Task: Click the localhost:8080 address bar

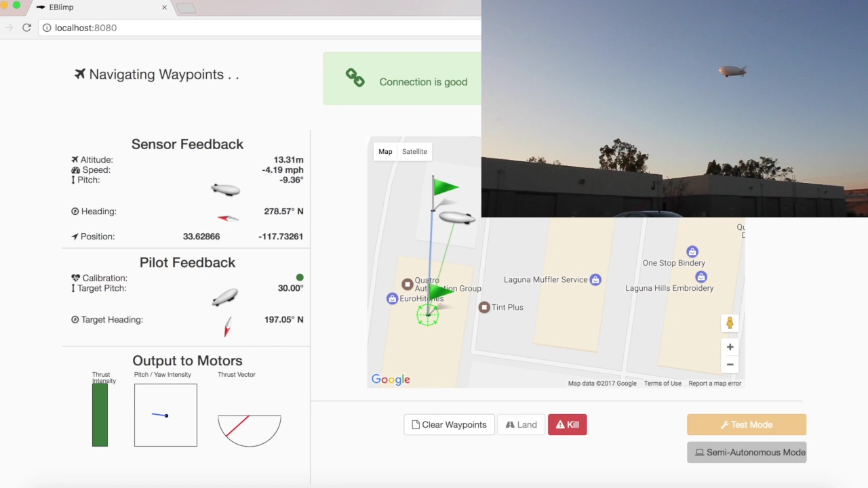Action: click(260, 28)
